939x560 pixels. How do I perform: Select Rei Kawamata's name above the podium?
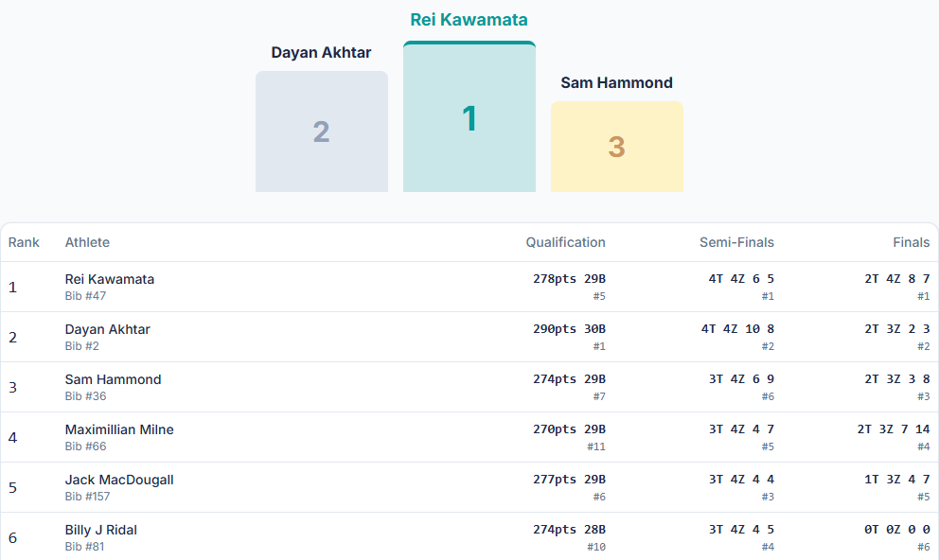point(469,20)
